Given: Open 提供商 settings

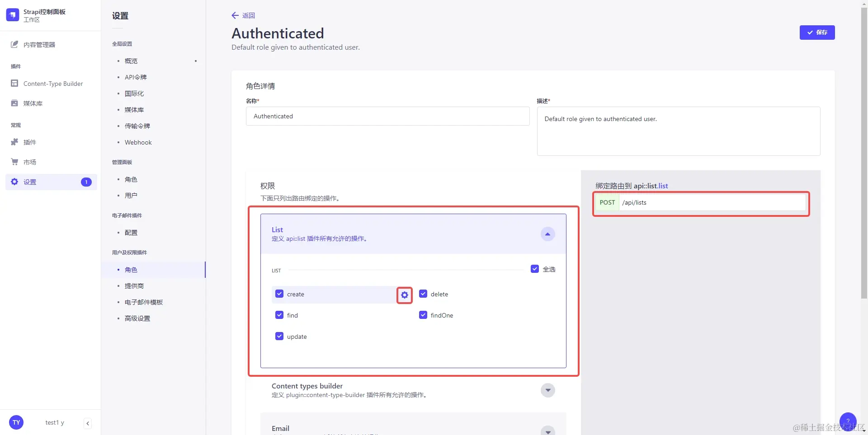Looking at the screenshot, I should [134, 286].
